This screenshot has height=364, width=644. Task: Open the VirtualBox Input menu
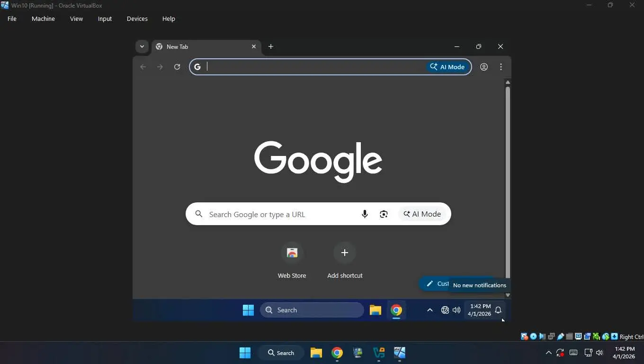[x=105, y=19]
